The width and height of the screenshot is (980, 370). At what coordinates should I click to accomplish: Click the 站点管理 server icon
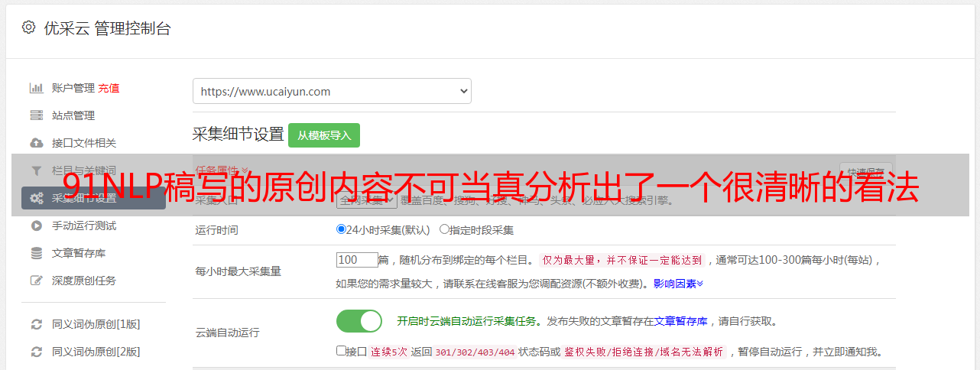36,115
